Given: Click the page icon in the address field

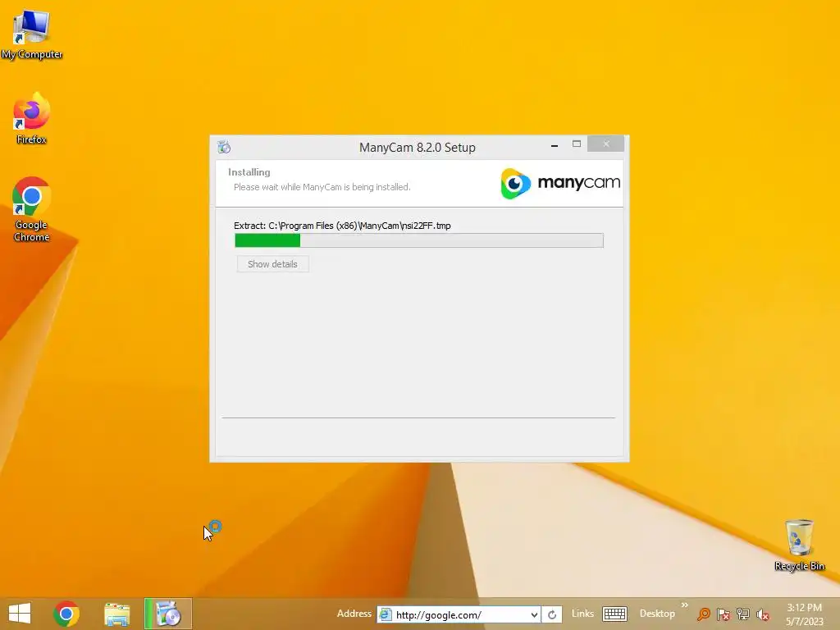Looking at the screenshot, I should [386, 614].
